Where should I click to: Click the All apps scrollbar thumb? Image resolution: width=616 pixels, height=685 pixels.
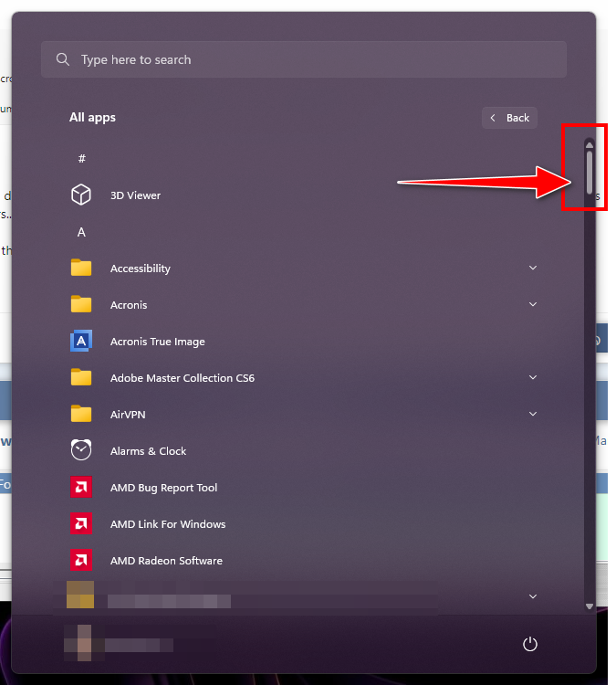pos(590,173)
